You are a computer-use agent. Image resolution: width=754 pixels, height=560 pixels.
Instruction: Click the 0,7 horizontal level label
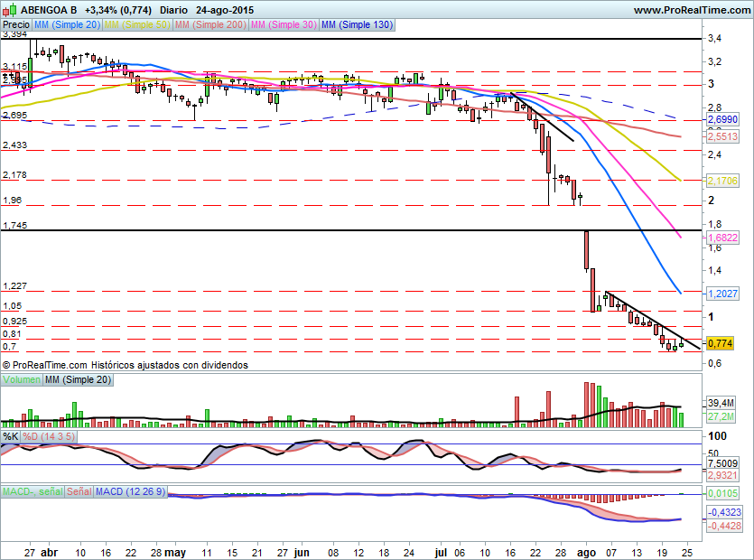tap(9, 347)
